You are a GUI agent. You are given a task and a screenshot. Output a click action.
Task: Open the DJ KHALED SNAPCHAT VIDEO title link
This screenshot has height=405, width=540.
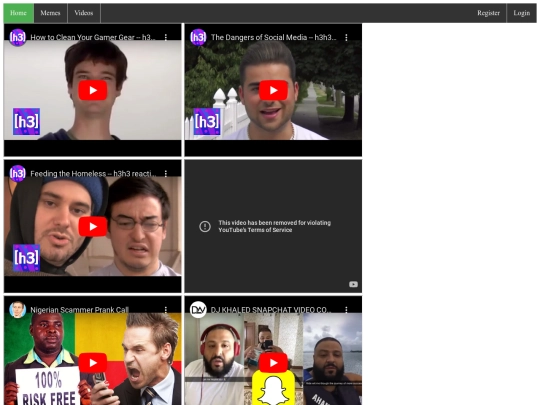tap(271, 310)
